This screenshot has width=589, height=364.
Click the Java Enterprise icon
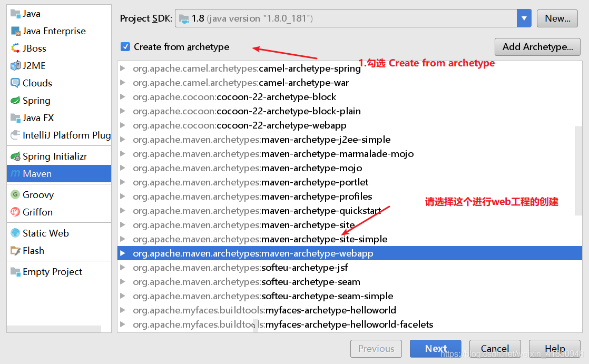[x=15, y=31]
